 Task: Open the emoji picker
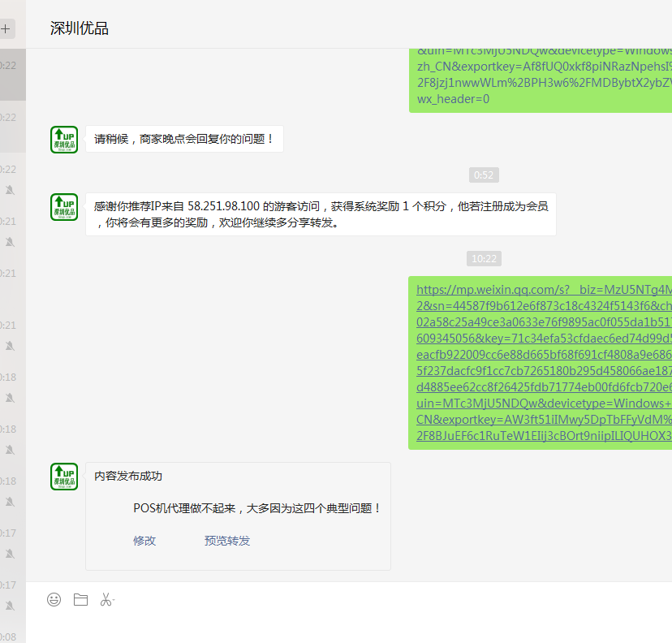(54, 600)
